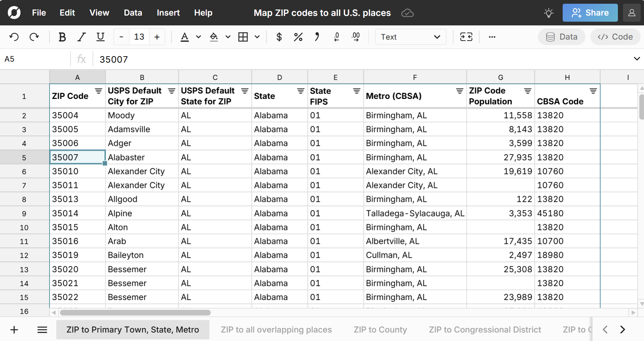Open filter menu on ZIP Code column

[98, 91]
